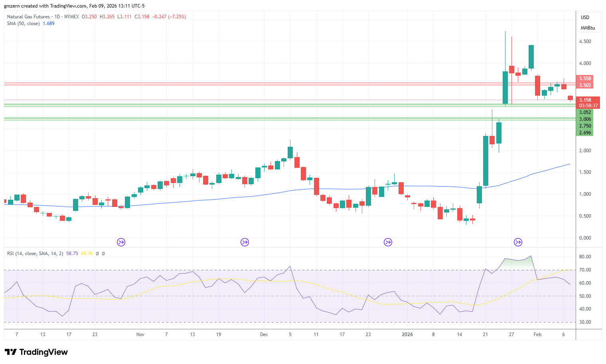Click the 4.500 price axis label
This screenshot has height=364, width=606.
click(585, 41)
